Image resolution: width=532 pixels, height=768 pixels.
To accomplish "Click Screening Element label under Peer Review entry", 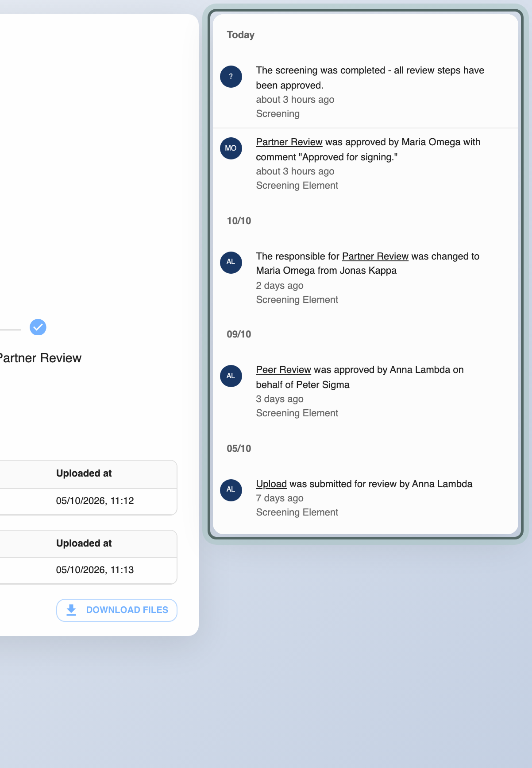I will [297, 413].
